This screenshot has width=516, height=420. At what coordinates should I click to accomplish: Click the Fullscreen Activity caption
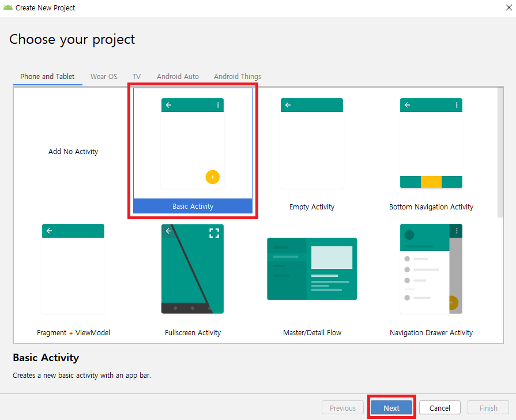(193, 333)
